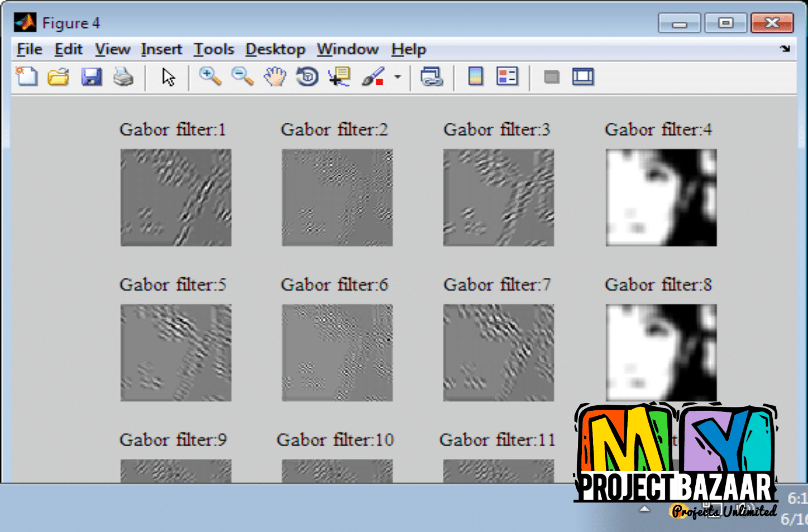Expand the brush color dropdown arrow

pyautogui.click(x=398, y=77)
